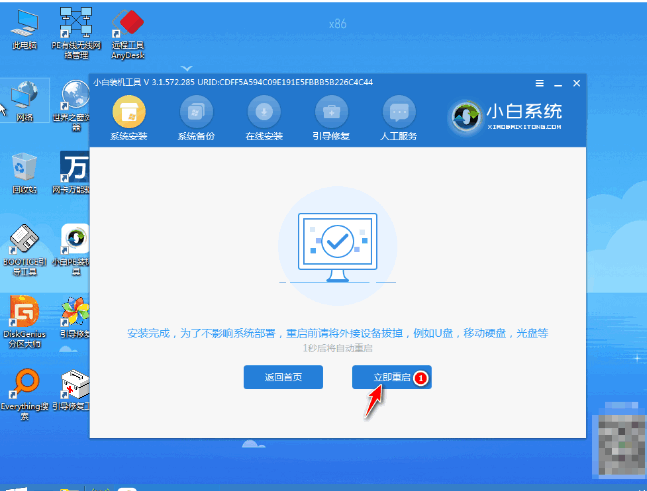The image size is (647, 491).
Task: Open the hamburger menu in title bar
Action: click(539, 83)
